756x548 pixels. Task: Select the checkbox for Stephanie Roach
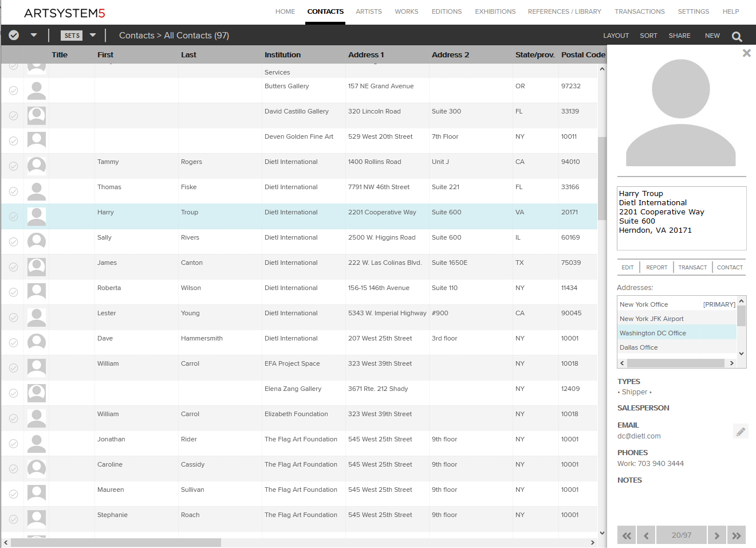tap(14, 519)
